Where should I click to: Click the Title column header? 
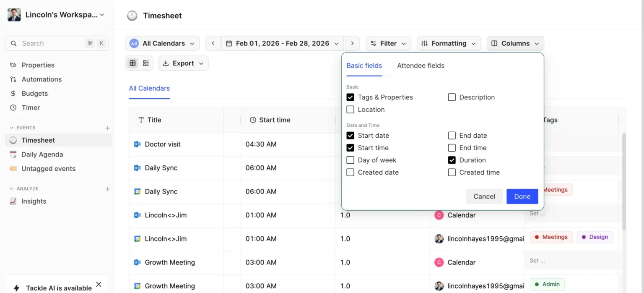click(x=176, y=120)
